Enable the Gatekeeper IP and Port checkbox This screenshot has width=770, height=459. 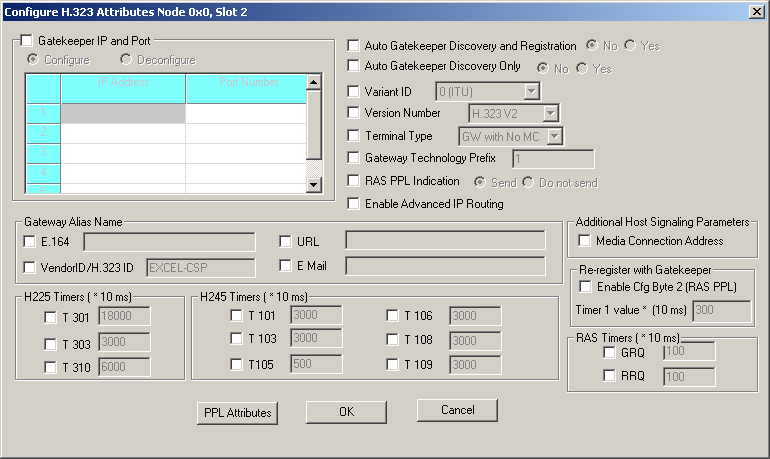coord(27,42)
